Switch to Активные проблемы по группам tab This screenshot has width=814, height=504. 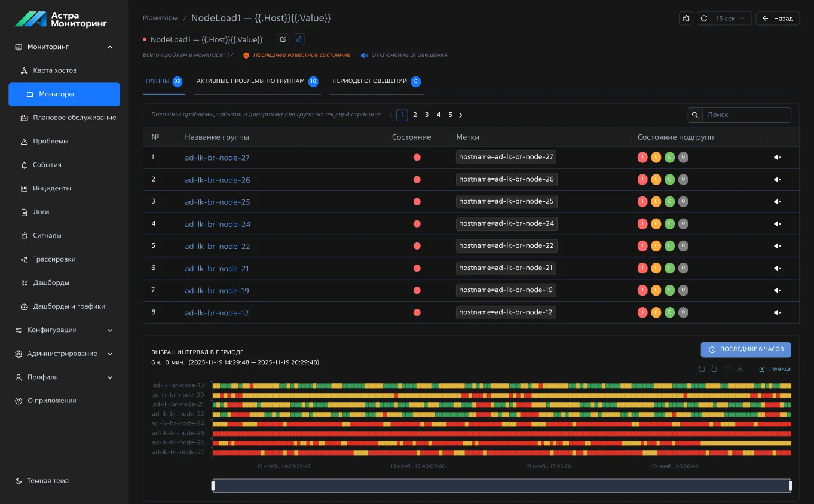click(x=250, y=81)
